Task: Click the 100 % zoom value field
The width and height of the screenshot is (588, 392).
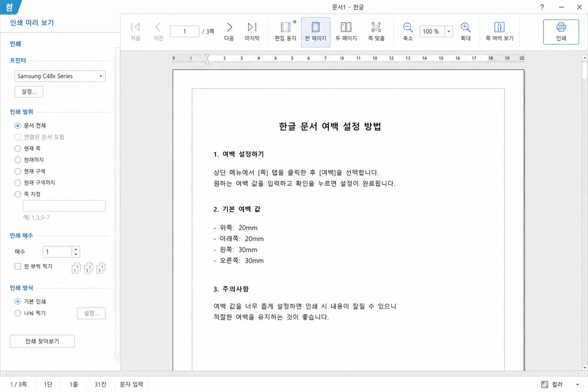Action: (432, 31)
